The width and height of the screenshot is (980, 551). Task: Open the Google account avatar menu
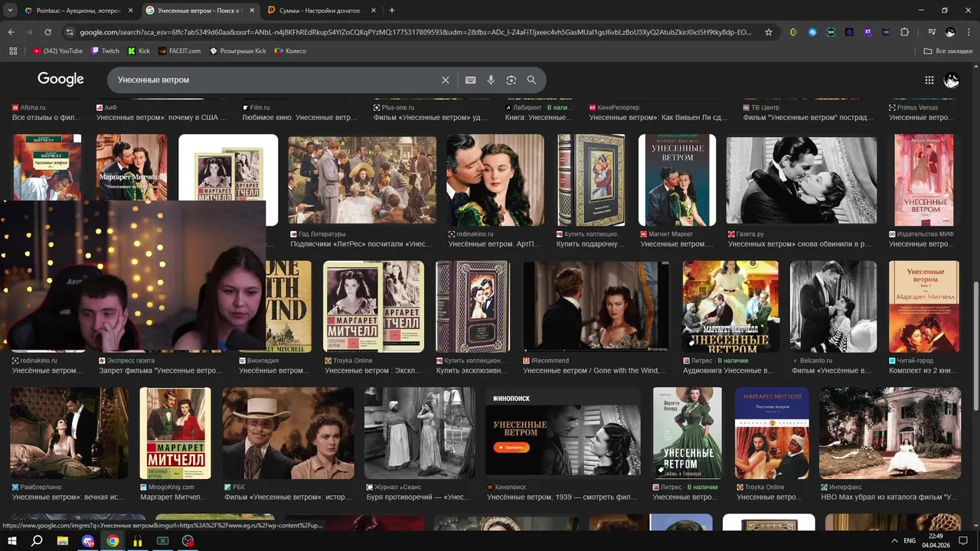click(x=951, y=80)
